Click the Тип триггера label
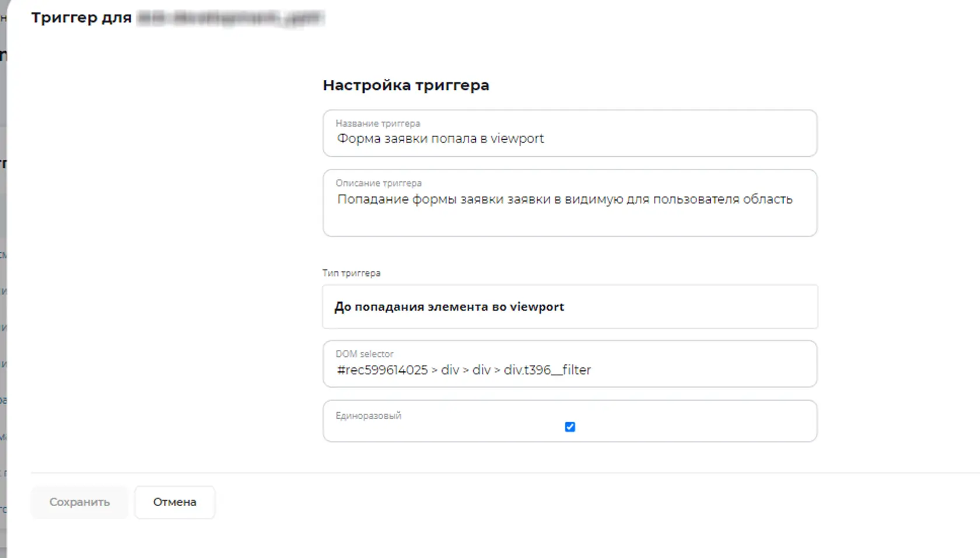 tap(351, 273)
